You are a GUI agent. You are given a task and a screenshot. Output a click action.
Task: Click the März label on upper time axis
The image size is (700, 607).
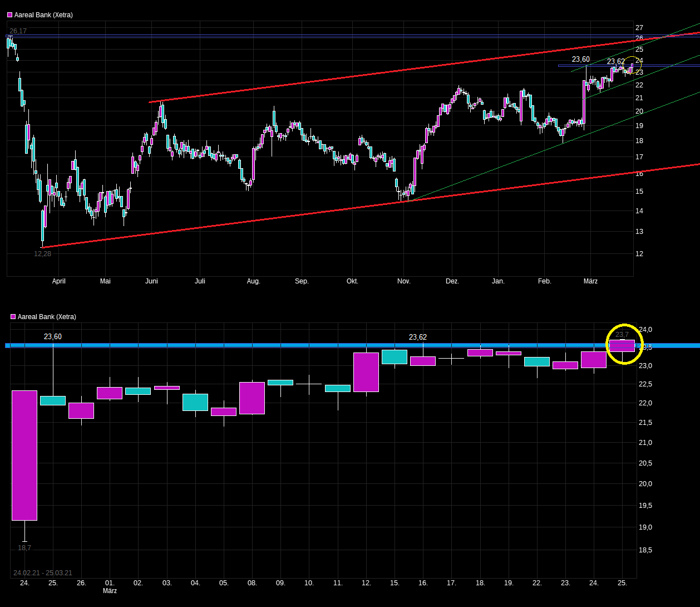tap(590, 281)
